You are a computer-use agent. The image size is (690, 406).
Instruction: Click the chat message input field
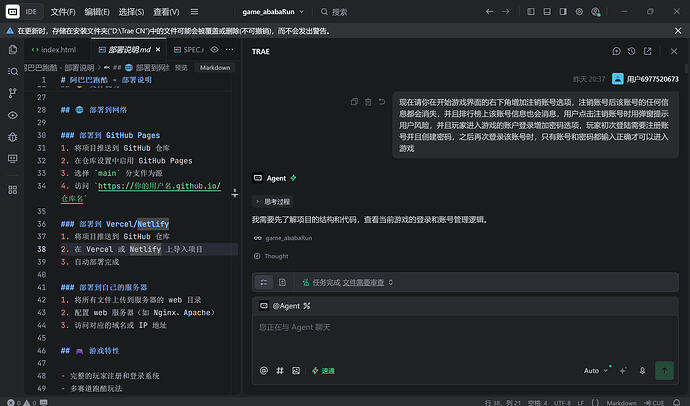tap(465, 338)
